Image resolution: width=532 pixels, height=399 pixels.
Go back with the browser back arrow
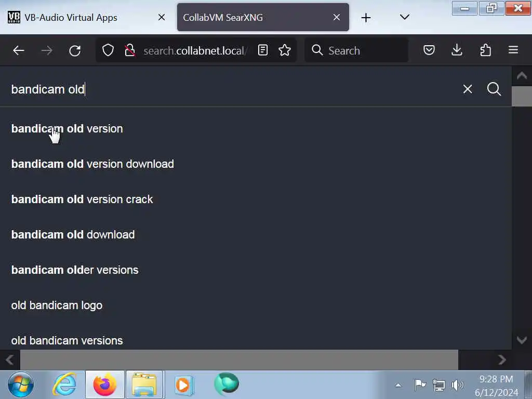pyautogui.click(x=18, y=50)
